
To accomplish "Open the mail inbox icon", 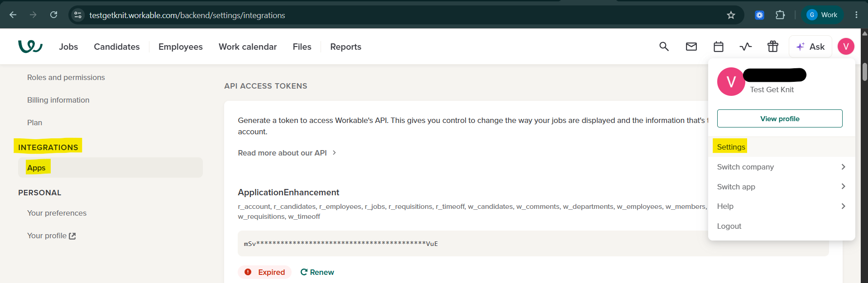I will click(691, 47).
